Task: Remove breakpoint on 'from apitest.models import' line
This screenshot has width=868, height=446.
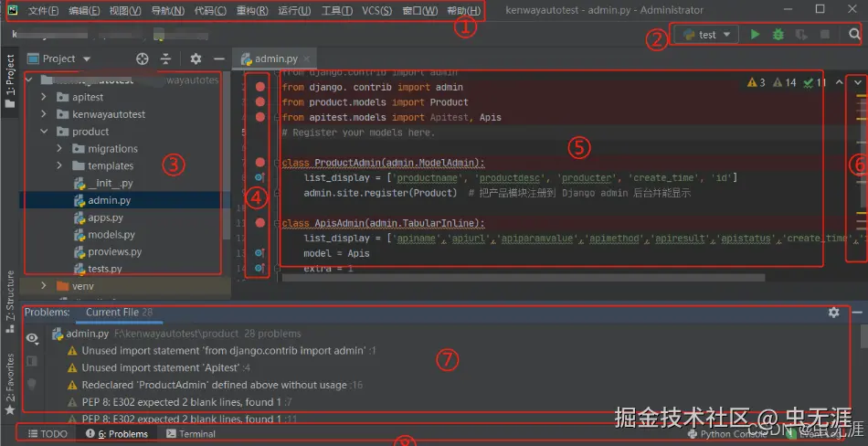Action: click(x=260, y=117)
